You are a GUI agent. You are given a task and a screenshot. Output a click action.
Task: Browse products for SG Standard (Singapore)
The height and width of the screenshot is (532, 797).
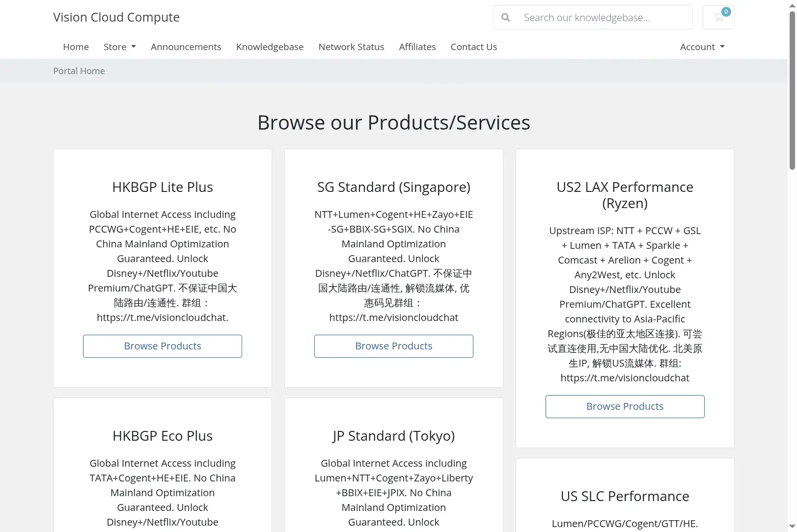click(x=394, y=346)
